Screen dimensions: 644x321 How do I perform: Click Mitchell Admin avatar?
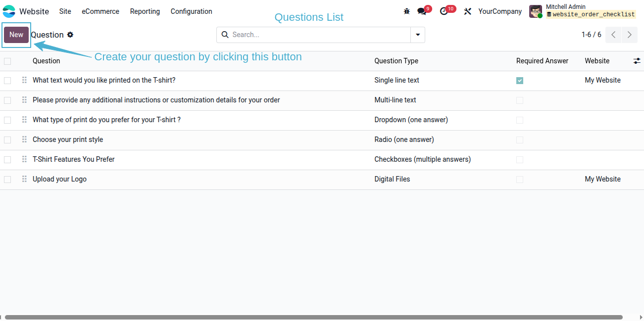[536, 11]
